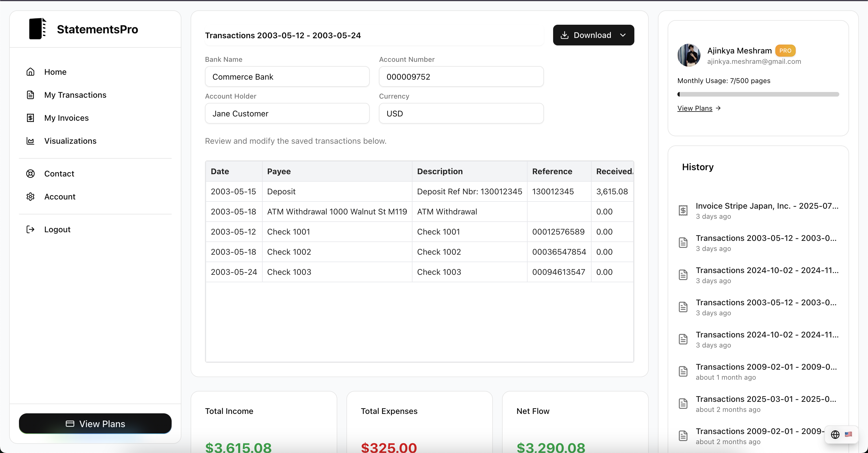
Task: Click the Bank Name field showing Commerce Bank
Action: pyautogui.click(x=287, y=76)
